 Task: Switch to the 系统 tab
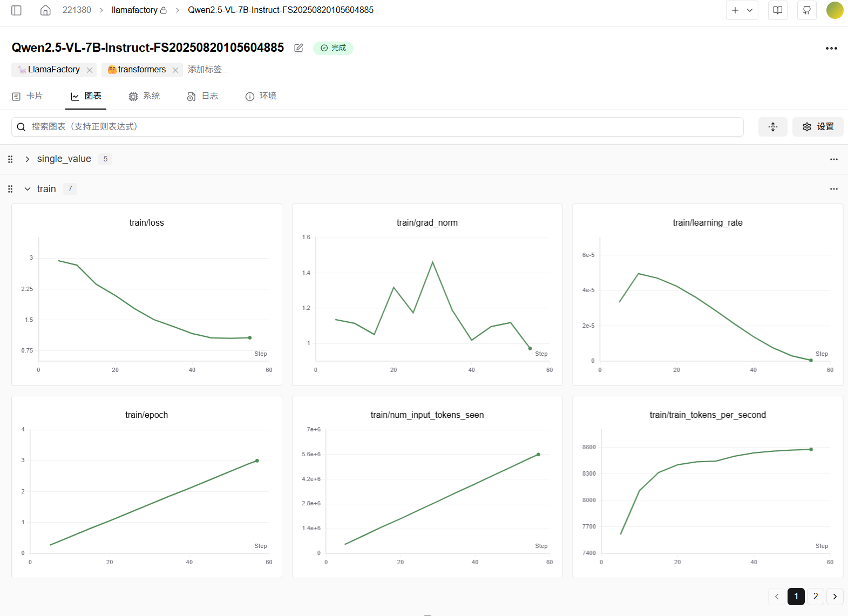[145, 96]
